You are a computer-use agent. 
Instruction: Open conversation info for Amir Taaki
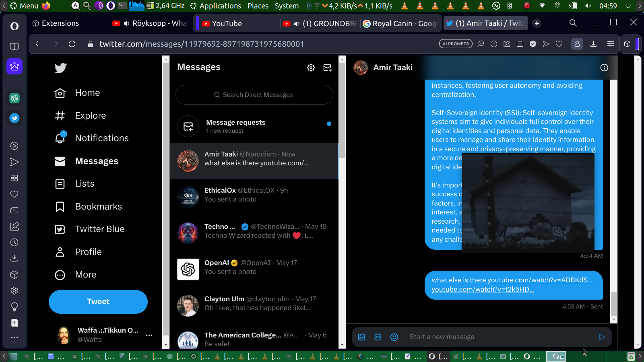604,68
